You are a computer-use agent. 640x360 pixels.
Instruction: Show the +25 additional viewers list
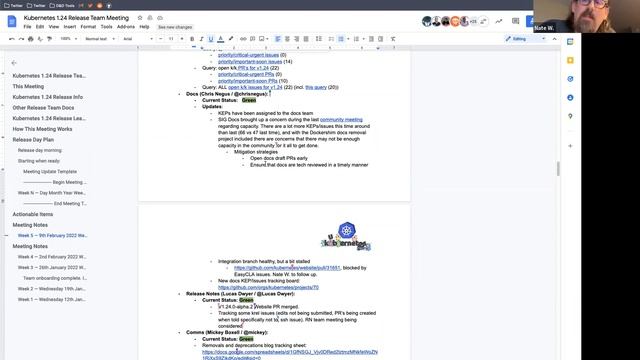(x=473, y=21)
